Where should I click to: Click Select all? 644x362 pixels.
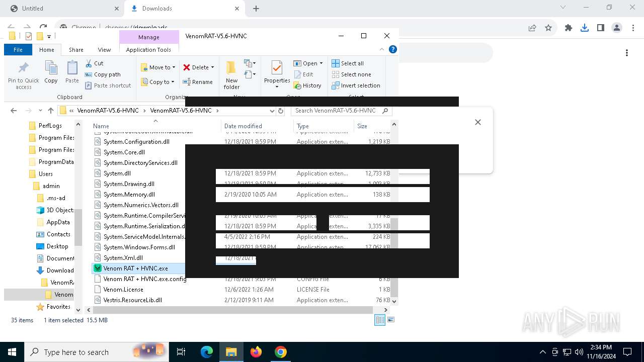point(348,63)
